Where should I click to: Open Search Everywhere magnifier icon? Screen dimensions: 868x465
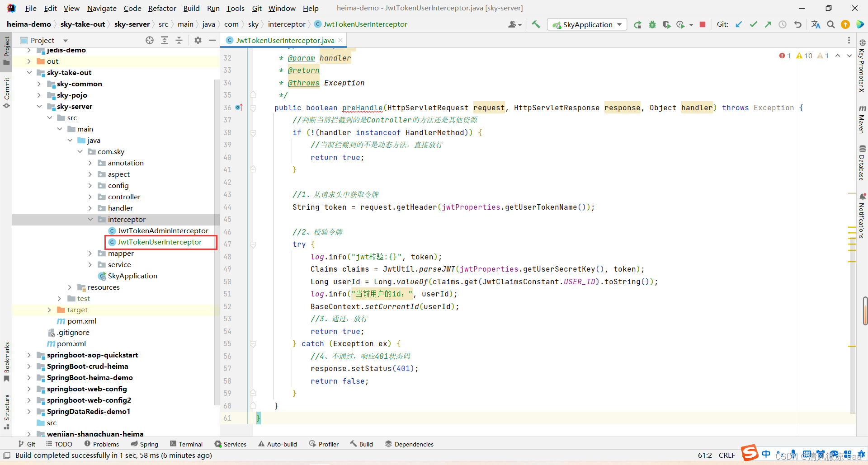coord(831,24)
